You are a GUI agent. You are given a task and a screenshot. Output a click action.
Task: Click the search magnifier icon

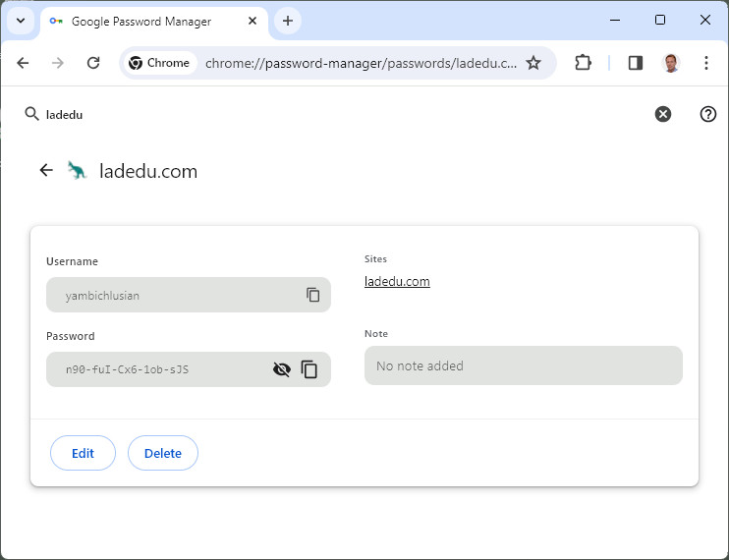[31, 114]
